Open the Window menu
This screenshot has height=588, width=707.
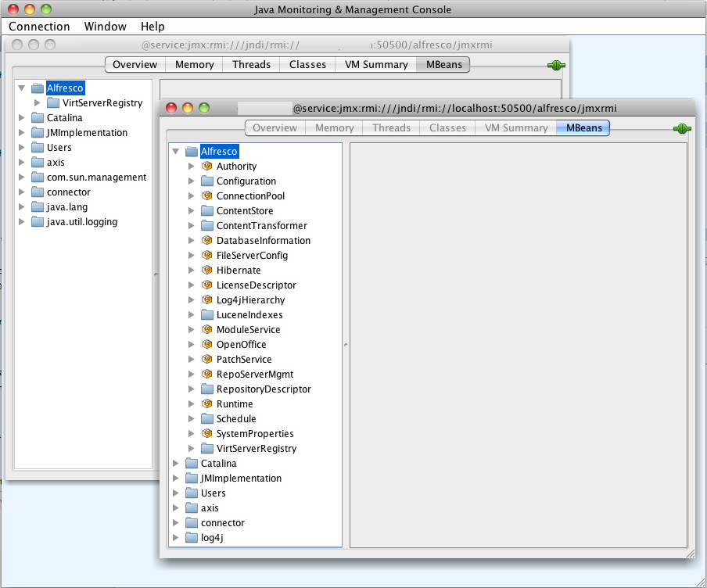105,27
